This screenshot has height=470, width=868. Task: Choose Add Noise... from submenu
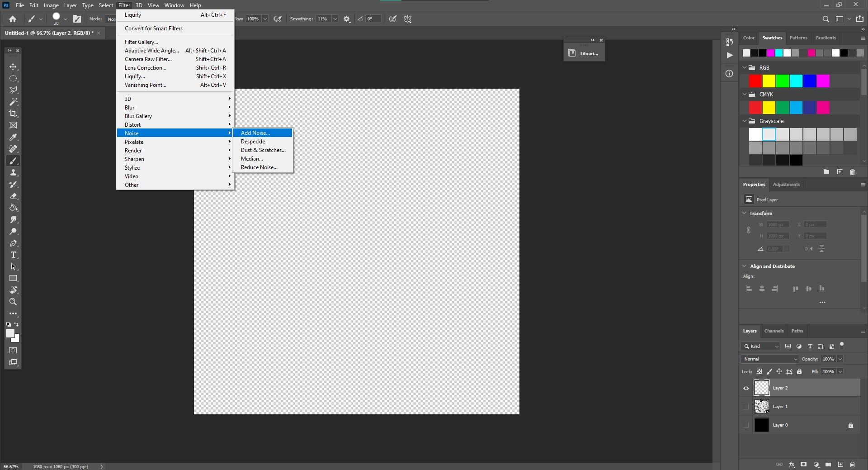[x=263, y=133]
